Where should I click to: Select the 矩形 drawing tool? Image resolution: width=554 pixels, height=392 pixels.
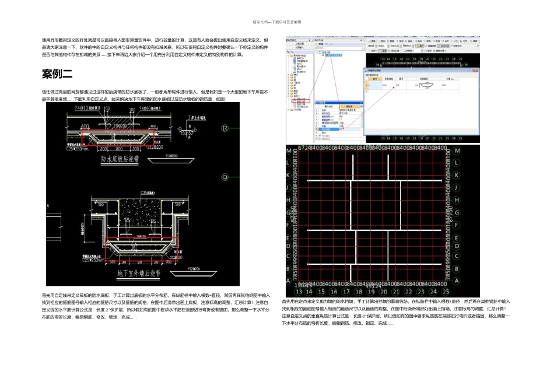point(428,51)
